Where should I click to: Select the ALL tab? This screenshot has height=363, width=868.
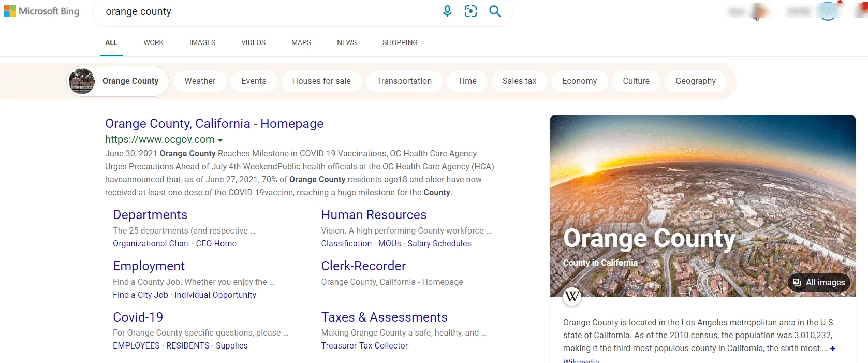(111, 42)
